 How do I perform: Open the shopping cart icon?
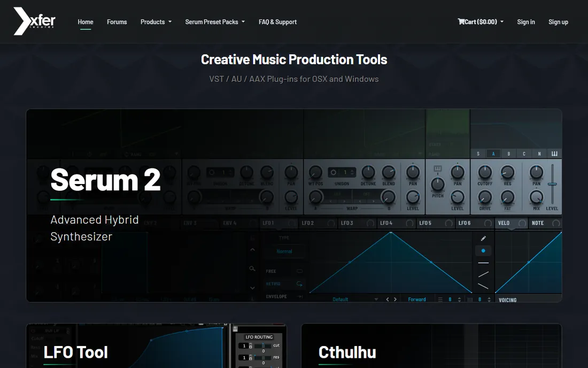[x=461, y=21]
